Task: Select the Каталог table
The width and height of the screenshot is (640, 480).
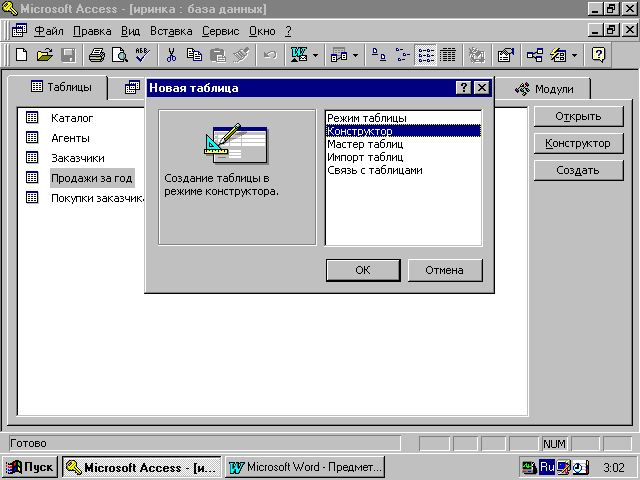Action: coord(72,118)
